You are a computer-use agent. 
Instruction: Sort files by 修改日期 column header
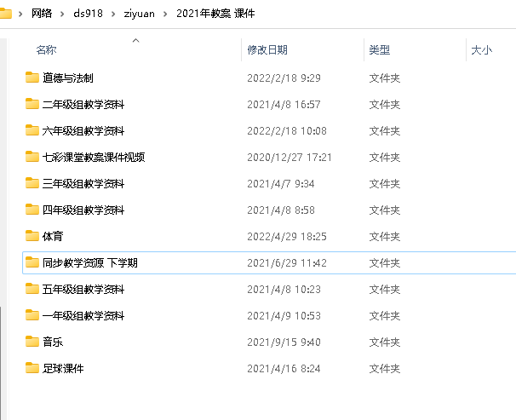pos(267,51)
